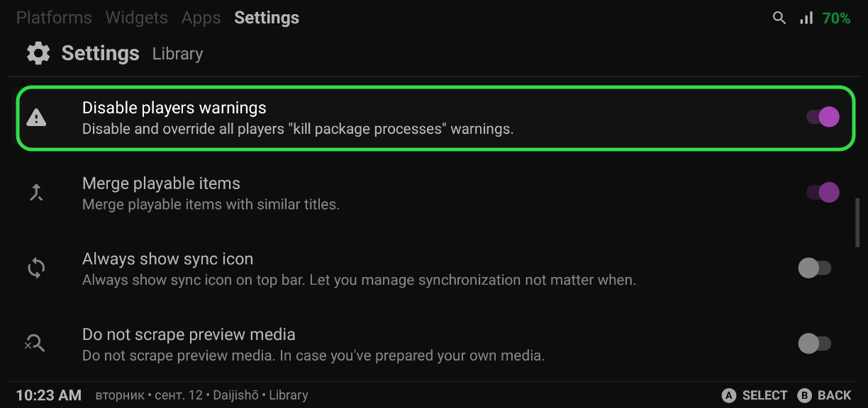868x408 pixels.
Task: Click the Settings gear icon
Action: 38,54
